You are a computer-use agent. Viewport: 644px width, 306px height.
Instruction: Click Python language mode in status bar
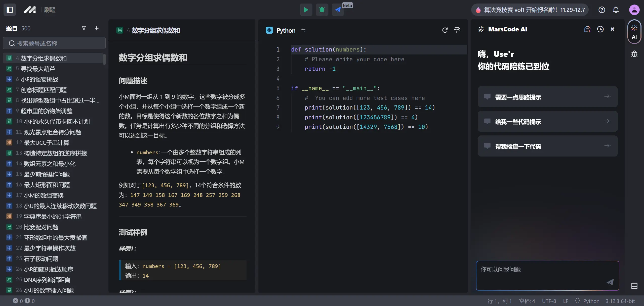click(x=587, y=301)
